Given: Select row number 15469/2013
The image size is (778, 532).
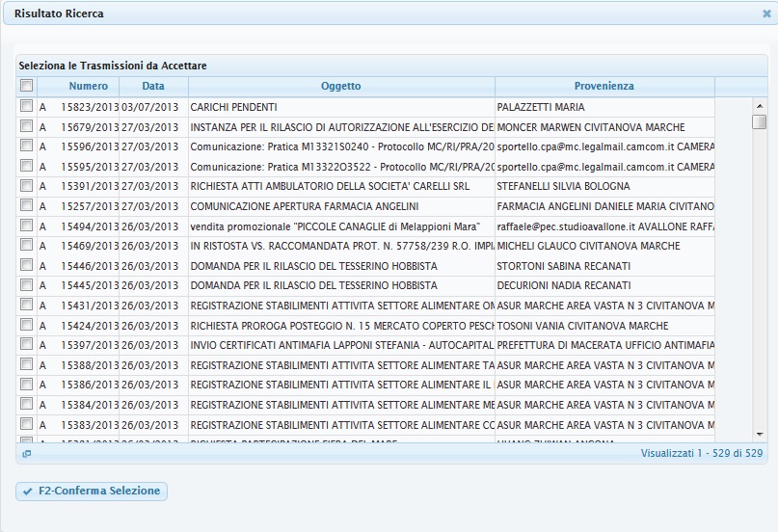Looking at the screenshot, I should click(90, 246).
